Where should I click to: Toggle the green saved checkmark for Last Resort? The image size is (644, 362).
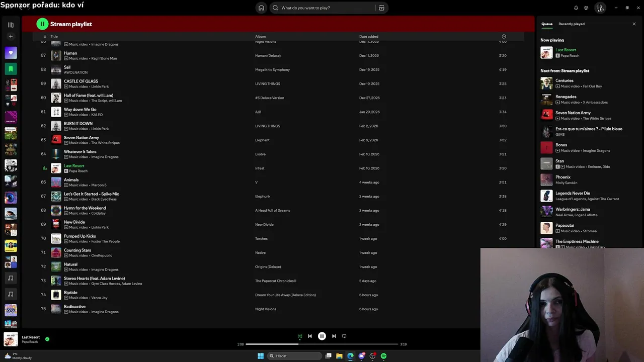tap(47, 339)
